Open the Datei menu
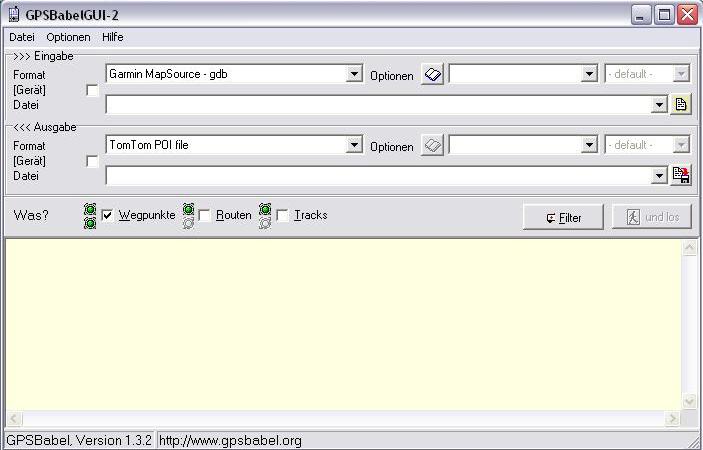This screenshot has height=450, width=703. click(x=21, y=37)
